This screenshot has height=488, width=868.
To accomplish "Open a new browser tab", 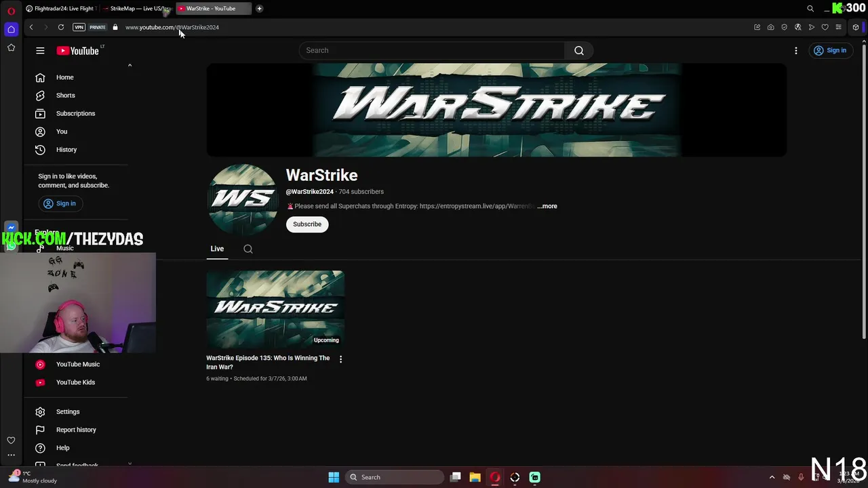I will coord(259,8).
